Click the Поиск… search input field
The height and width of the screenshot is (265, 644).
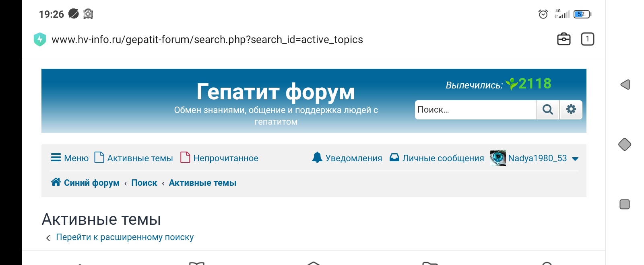coord(475,110)
